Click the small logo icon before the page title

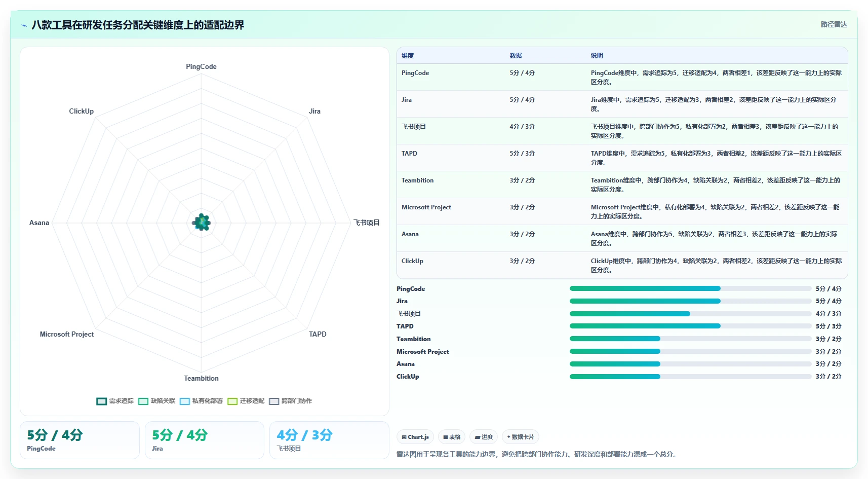click(24, 25)
